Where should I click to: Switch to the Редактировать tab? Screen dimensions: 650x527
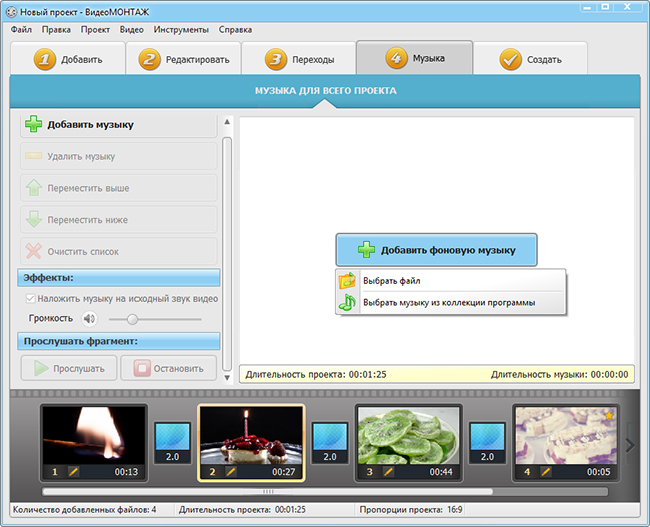[x=184, y=59]
